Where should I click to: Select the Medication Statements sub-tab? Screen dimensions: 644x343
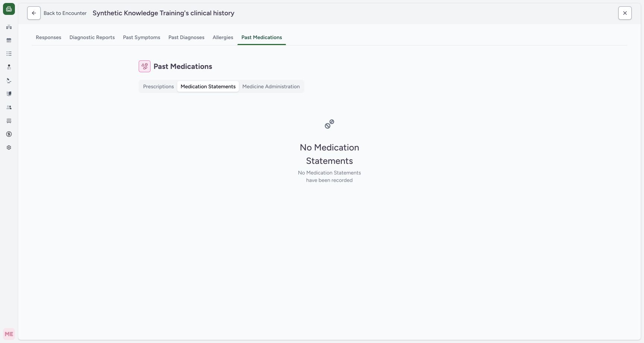point(208,86)
